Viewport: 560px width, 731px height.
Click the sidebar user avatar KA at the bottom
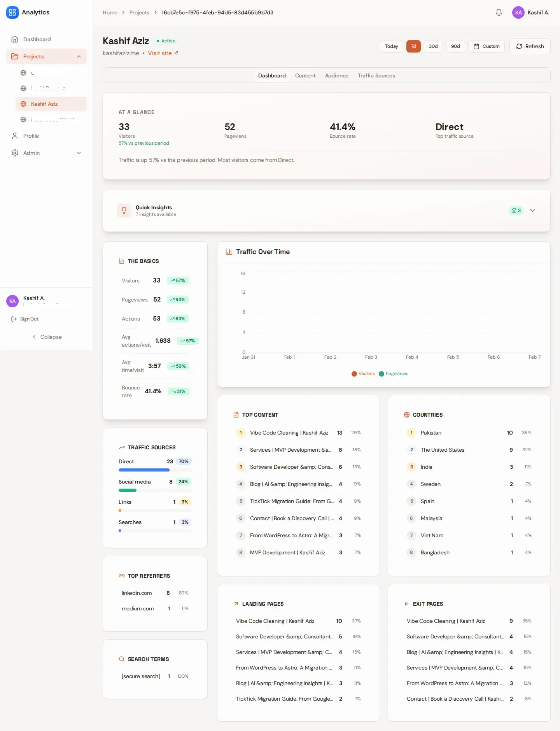(12, 301)
